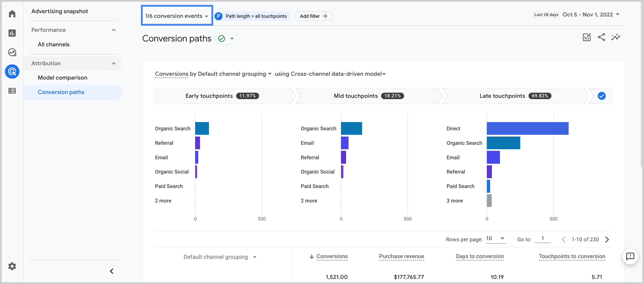Click the Paid Search bar in Late touchpoints
The width and height of the screenshot is (644, 284).
[x=489, y=186]
